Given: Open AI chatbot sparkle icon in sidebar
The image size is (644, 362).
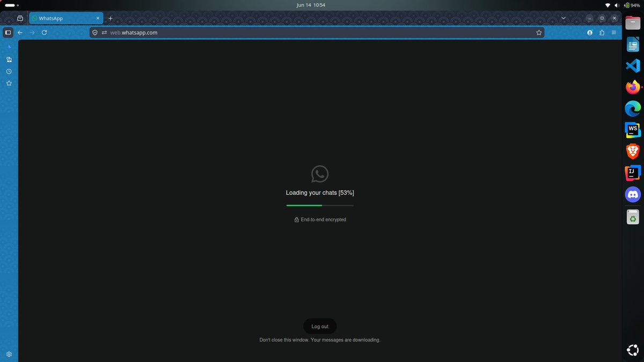Looking at the screenshot, I should (x=9, y=47).
